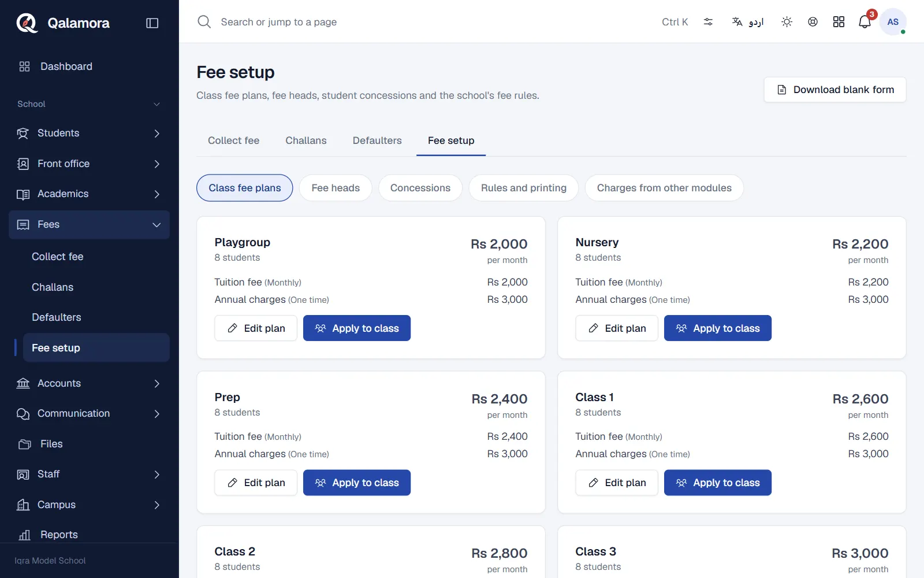Go to Dashboard in sidebar
The height and width of the screenshot is (578, 924).
click(x=90, y=66)
